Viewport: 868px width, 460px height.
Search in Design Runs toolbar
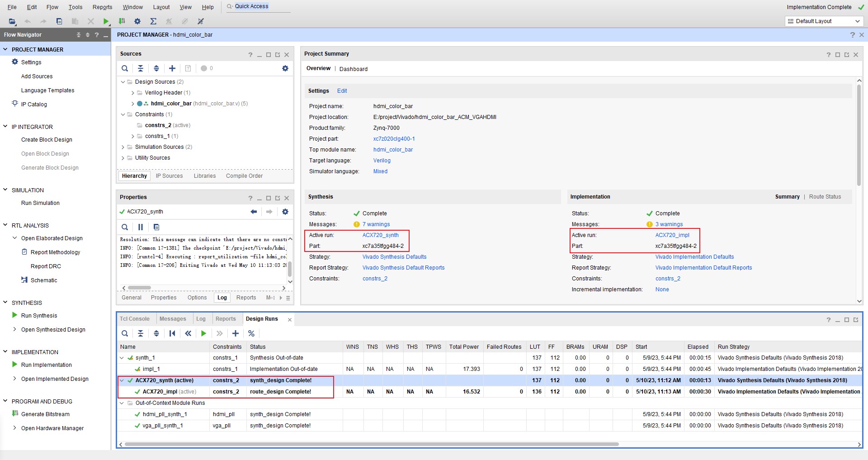tap(125, 333)
